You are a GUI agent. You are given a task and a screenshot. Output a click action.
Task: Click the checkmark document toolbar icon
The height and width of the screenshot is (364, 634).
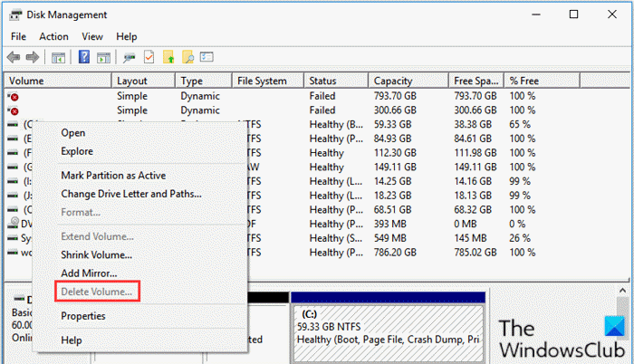coord(149,57)
